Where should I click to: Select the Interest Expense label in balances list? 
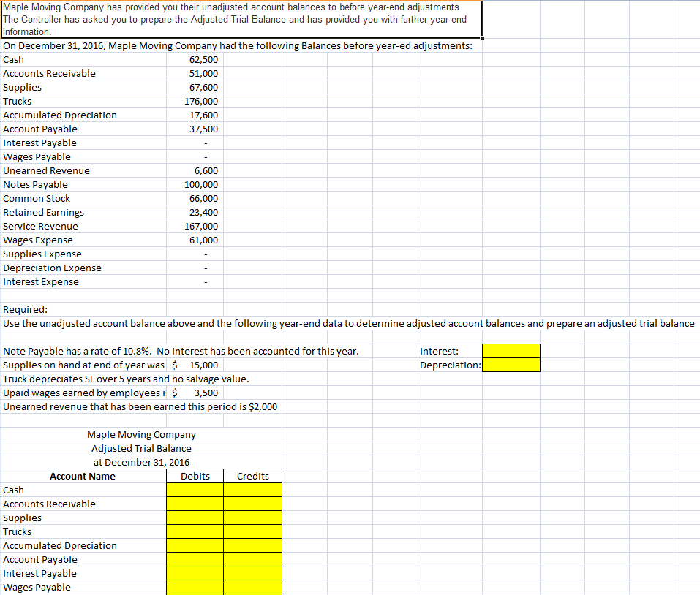coord(41,282)
